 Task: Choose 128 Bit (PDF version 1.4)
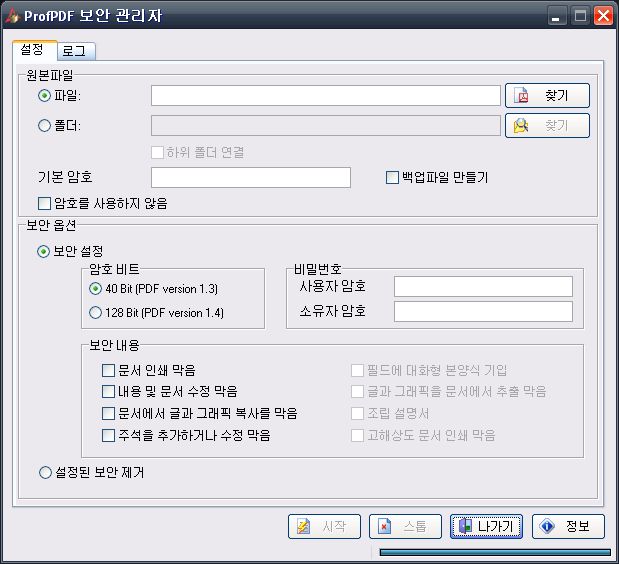[95, 313]
